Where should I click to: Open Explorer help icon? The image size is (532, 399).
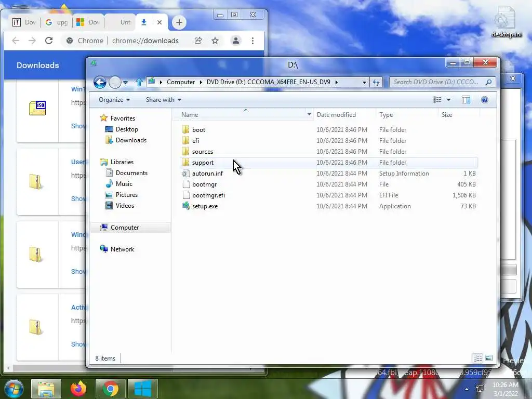tap(485, 100)
